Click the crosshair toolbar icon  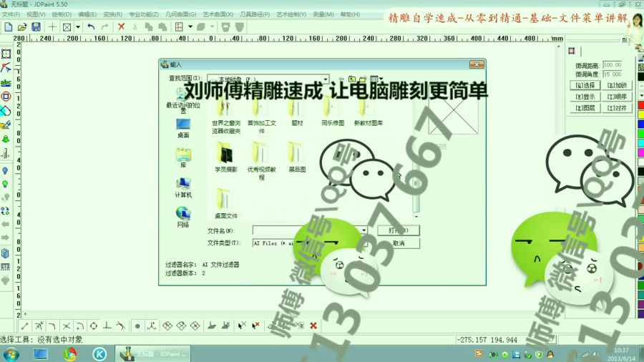tap(52, 27)
